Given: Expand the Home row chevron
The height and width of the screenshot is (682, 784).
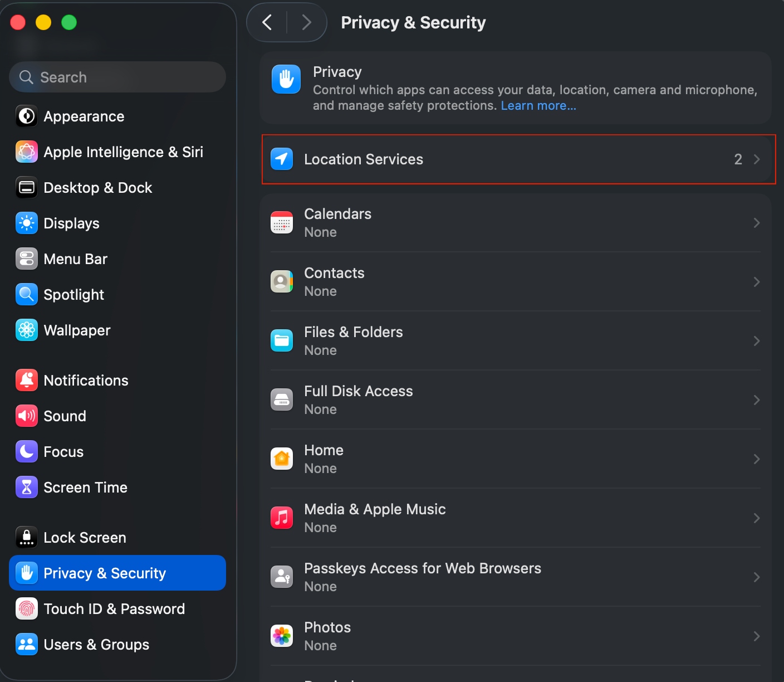Looking at the screenshot, I should pyautogui.click(x=757, y=459).
